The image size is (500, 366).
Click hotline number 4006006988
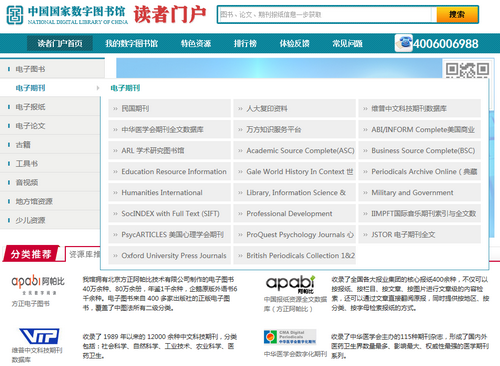click(446, 44)
